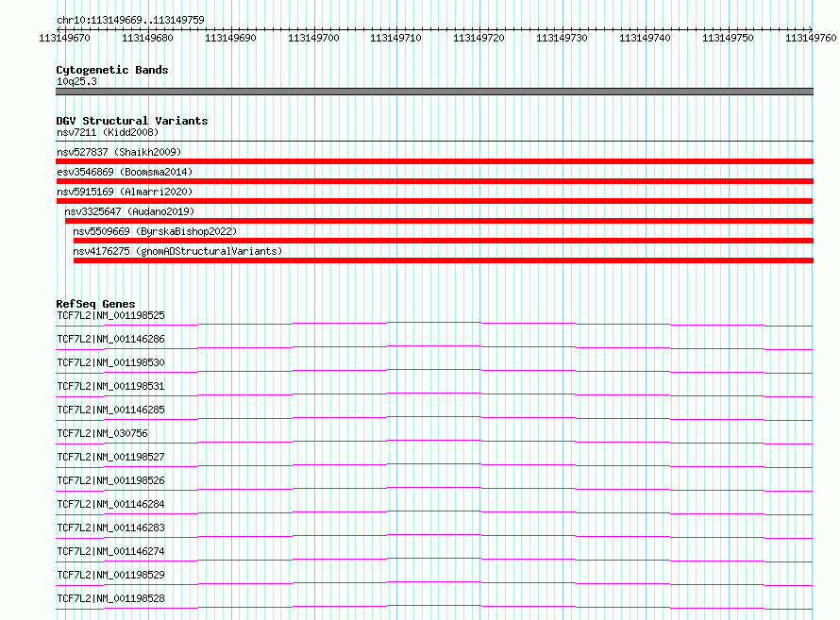Click the red bar for esv3546869
The height and width of the screenshot is (620, 840).
pyautogui.click(x=434, y=181)
